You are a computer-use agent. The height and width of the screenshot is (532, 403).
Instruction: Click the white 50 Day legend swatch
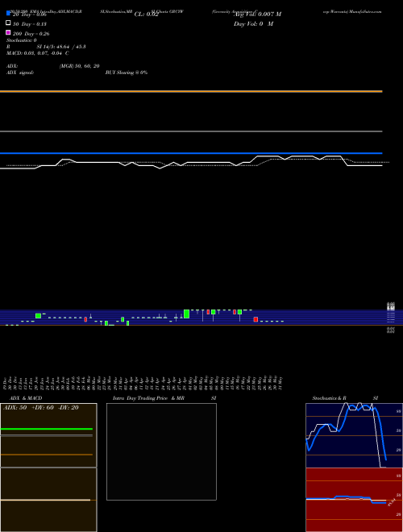click(x=8, y=23)
